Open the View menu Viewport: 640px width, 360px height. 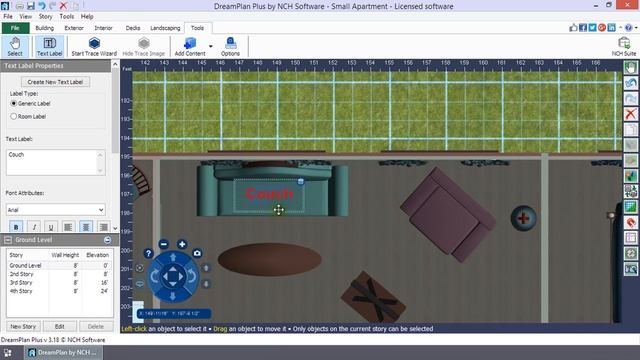[x=25, y=16]
